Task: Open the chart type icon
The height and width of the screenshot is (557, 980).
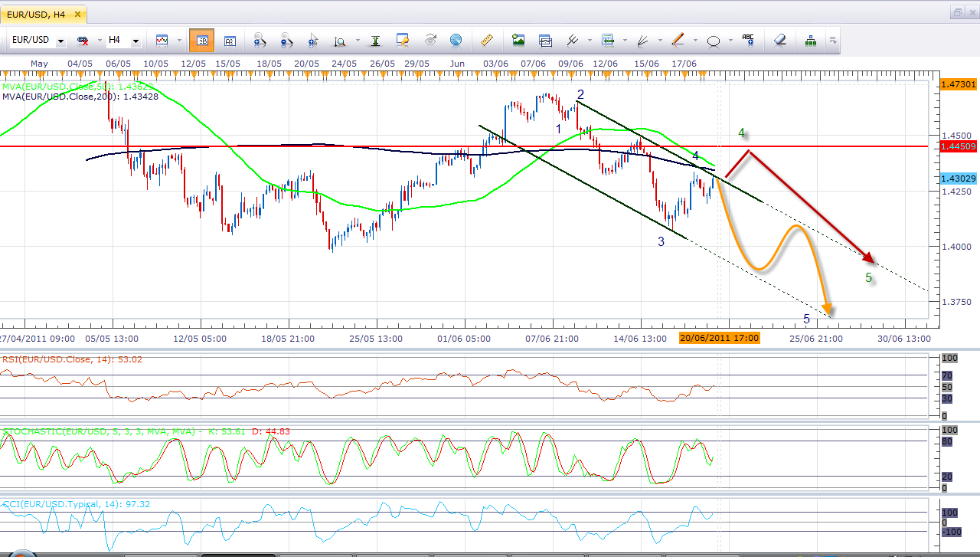Action: [162, 40]
